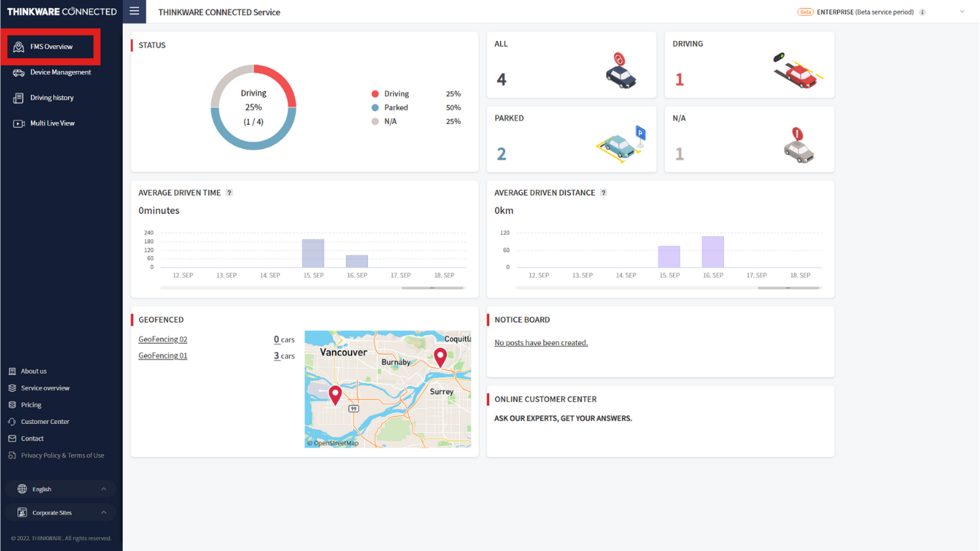
Task: Click the 15. SEP bar in Driven Distance chart
Action: point(669,257)
